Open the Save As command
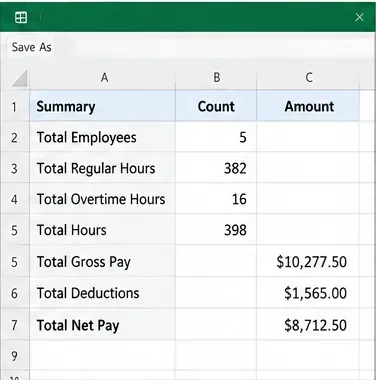This screenshot has width=376, height=380. tap(32, 47)
